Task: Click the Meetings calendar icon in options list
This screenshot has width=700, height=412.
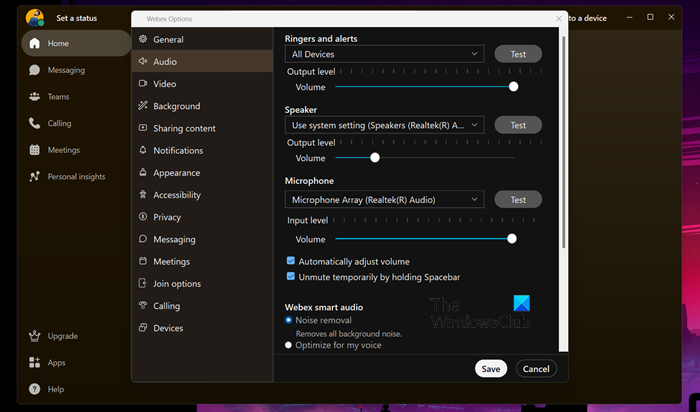Action: coord(143,261)
